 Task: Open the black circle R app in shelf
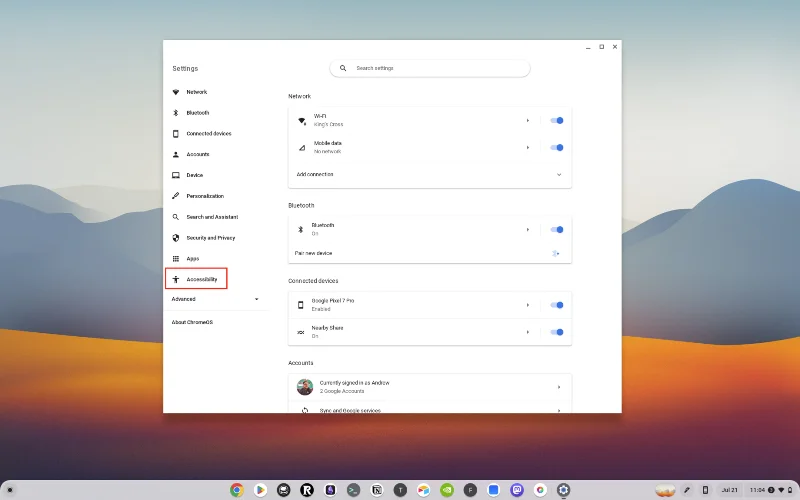click(x=307, y=490)
